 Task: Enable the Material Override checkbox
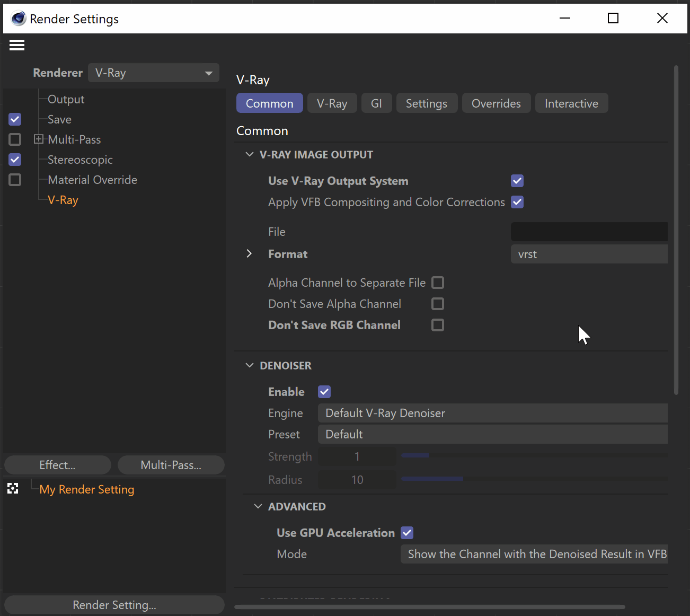click(15, 180)
